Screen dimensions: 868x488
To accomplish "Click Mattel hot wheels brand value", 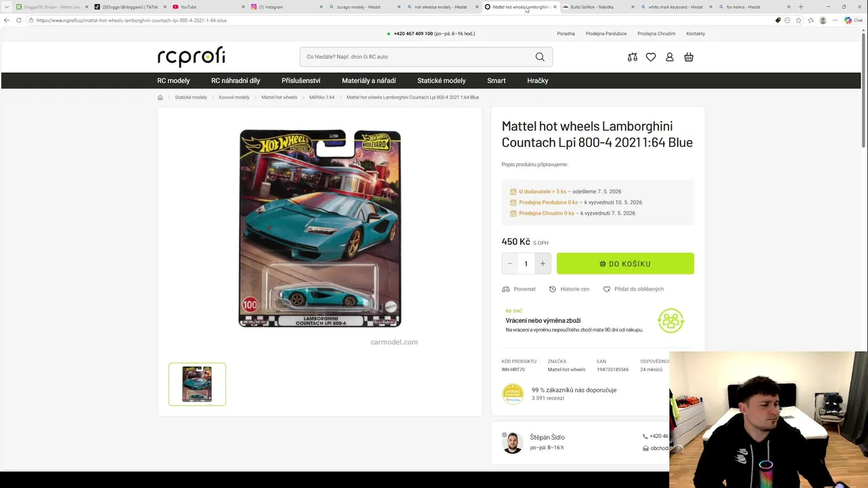I will 566,370.
